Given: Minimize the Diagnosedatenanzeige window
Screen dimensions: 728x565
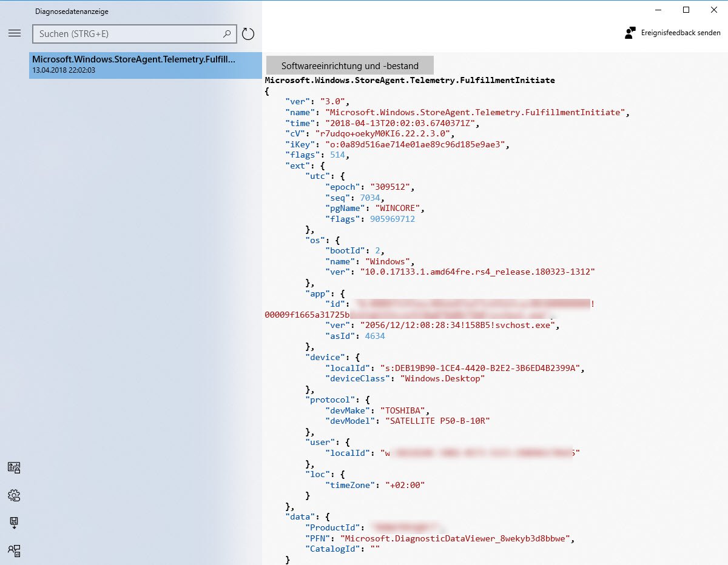Looking at the screenshot, I should pos(658,10).
